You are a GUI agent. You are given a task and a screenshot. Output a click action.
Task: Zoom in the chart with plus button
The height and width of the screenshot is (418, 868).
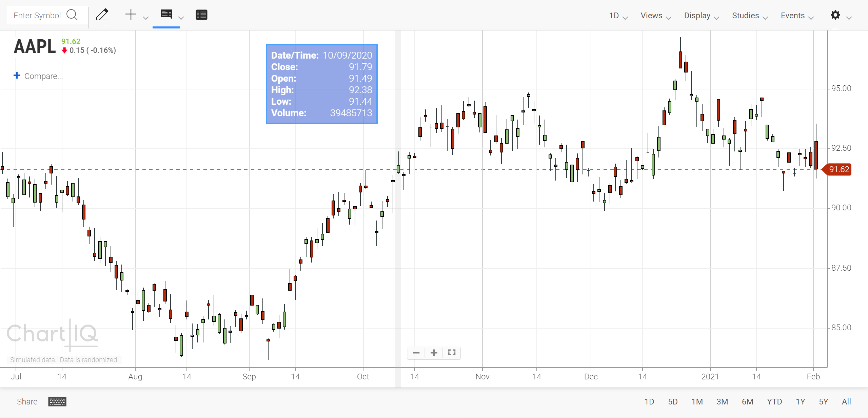pos(434,353)
